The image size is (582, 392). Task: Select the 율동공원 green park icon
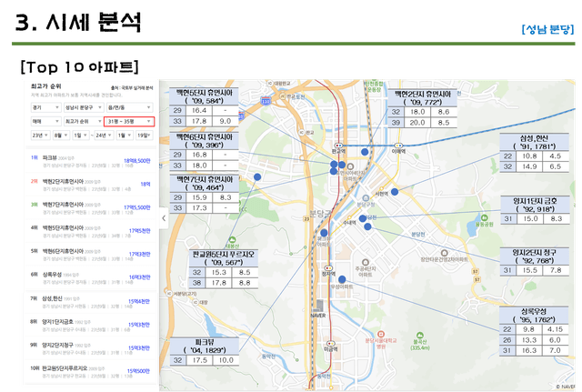pyautogui.click(x=484, y=217)
